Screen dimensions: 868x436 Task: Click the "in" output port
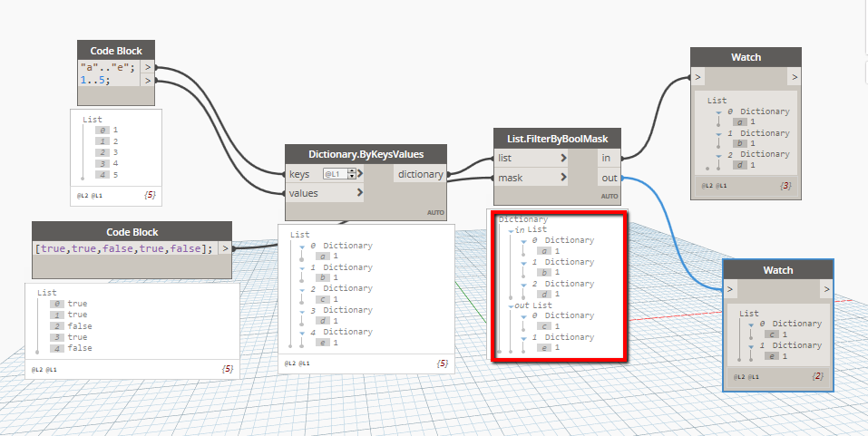tap(609, 159)
